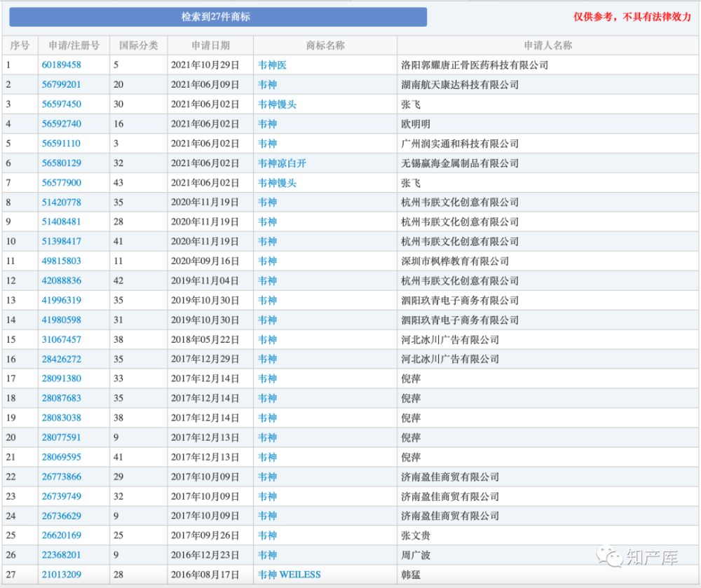Open application number 41980598
This screenshot has height=588, width=701.
pos(61,320)
